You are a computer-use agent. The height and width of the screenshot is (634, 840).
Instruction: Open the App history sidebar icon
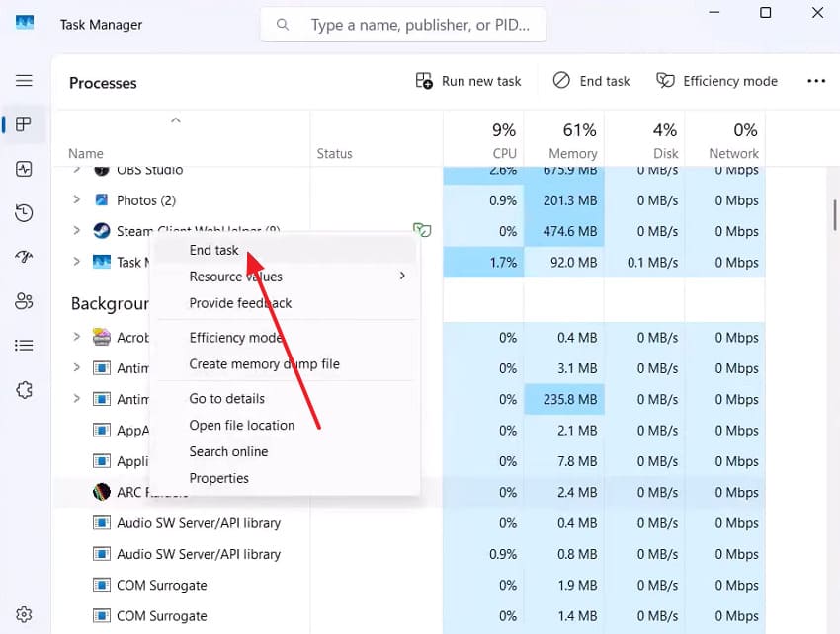point(24,213)
